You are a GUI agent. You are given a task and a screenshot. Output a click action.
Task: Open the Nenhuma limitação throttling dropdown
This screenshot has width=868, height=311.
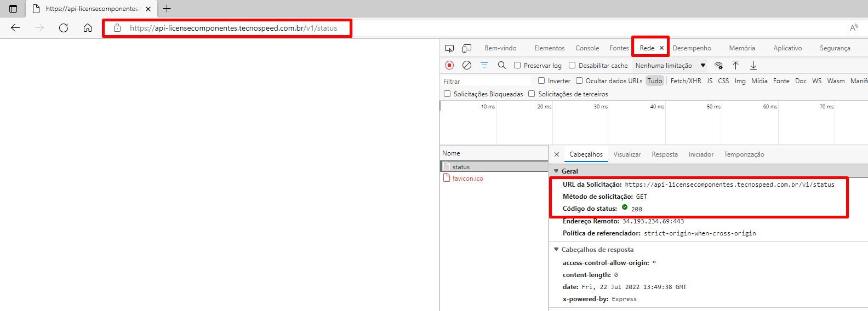tap(670, 65)
